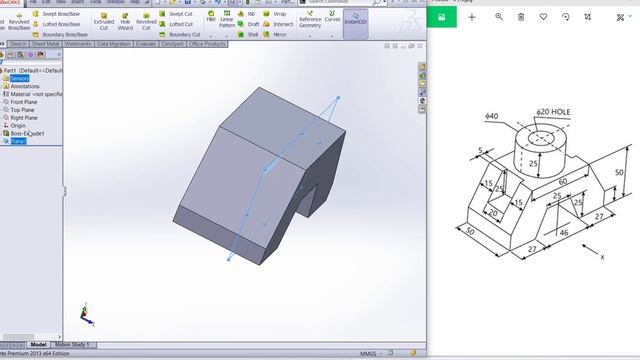Choose the Intersect tool

[278, 24]
